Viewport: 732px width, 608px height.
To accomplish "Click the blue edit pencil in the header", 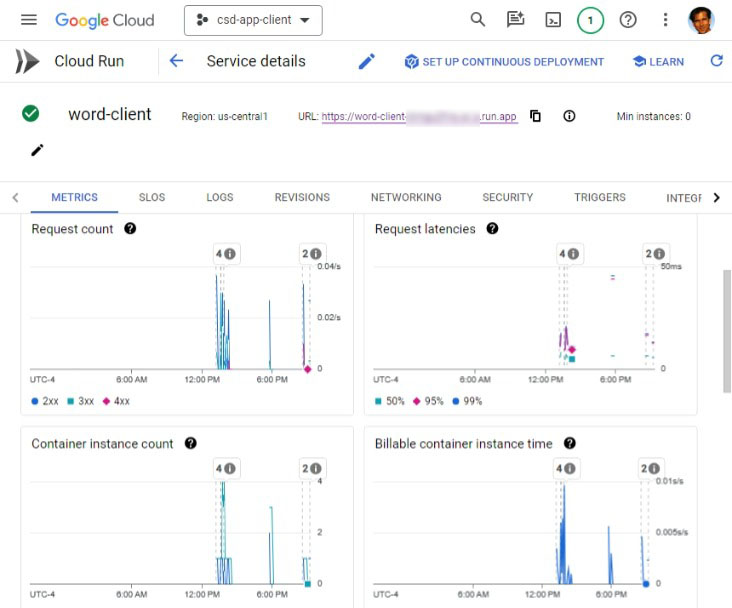I will (x=366, y=61).
